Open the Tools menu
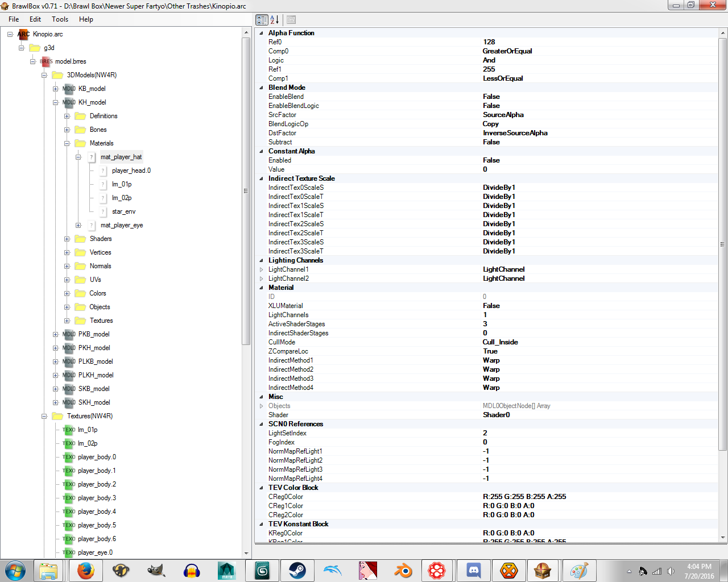The width and height of the screenshot is (728, 582). tap(60, 19)
